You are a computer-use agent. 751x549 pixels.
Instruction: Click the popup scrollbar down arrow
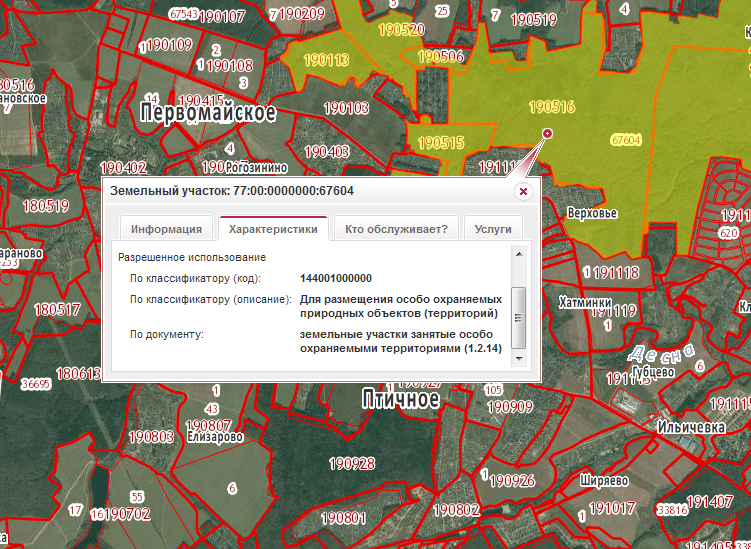519,358
